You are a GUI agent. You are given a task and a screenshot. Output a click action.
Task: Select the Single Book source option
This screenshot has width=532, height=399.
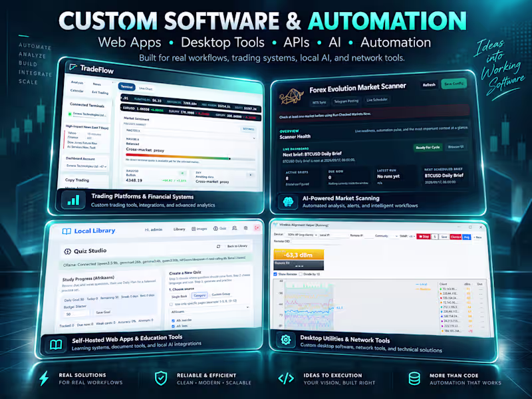[x=179, y=297]
